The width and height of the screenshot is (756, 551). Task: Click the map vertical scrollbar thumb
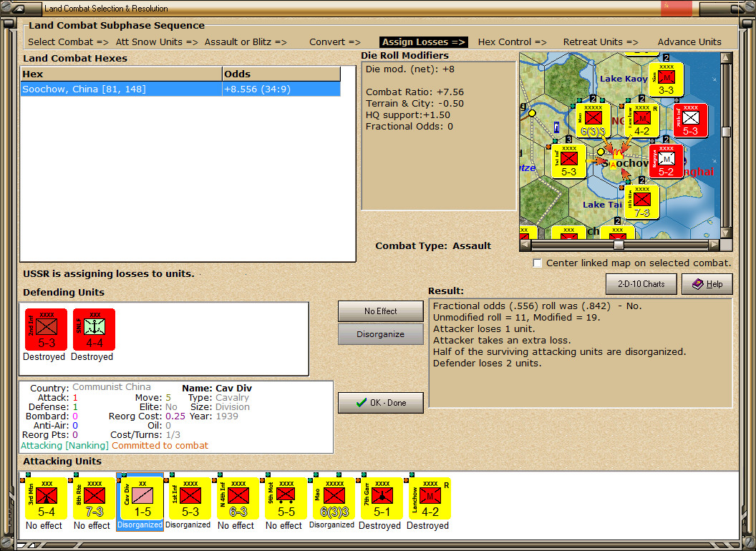pyautogui.click(x=726, y=132)
